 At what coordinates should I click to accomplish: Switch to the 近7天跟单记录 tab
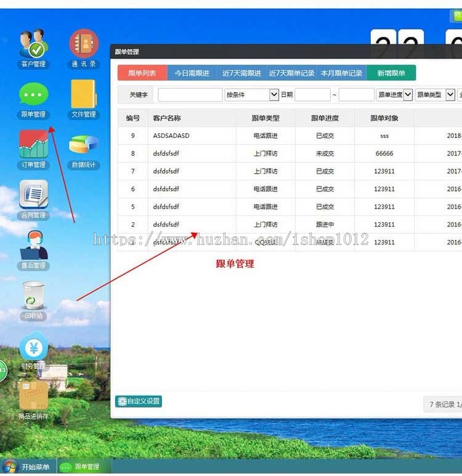click(x=291, y=73)
